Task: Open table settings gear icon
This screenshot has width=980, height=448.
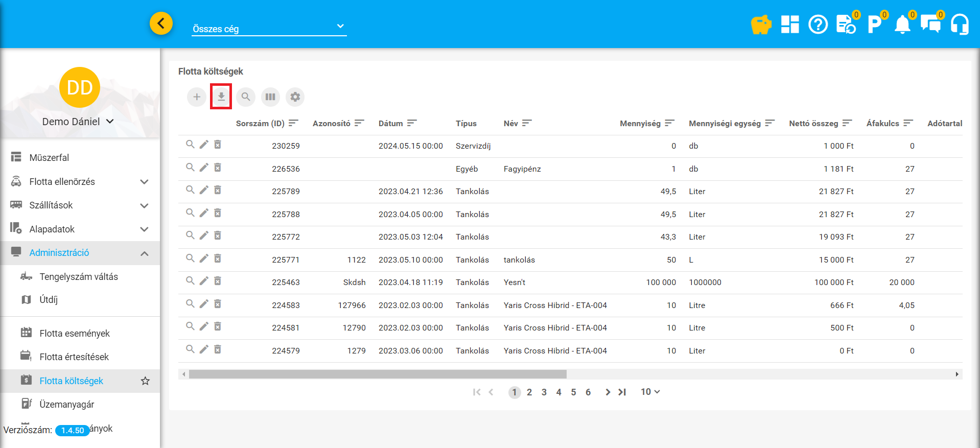Action: [x=295, y=97]
